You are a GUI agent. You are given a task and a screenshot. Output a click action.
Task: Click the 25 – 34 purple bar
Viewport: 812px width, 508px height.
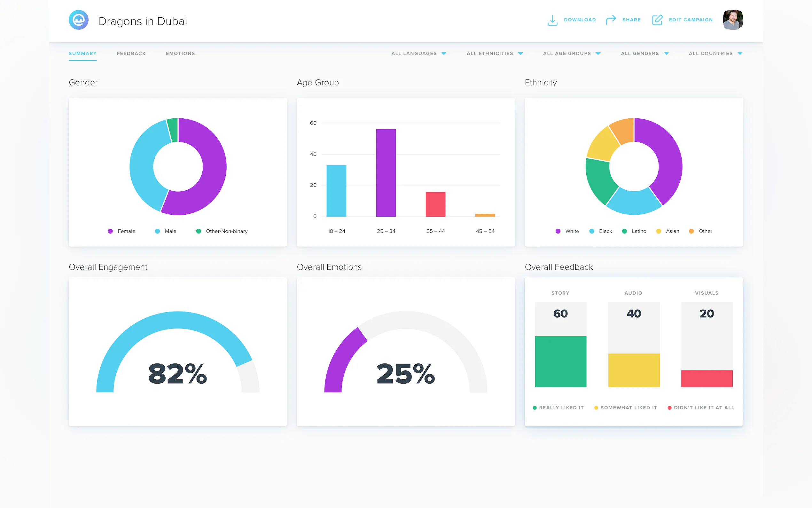click(x=386, y=173)
